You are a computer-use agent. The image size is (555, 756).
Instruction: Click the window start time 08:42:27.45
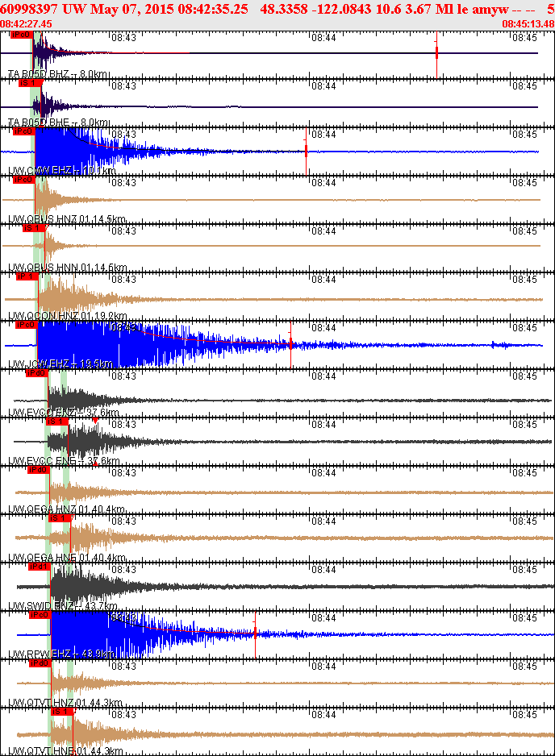[26, 23]
